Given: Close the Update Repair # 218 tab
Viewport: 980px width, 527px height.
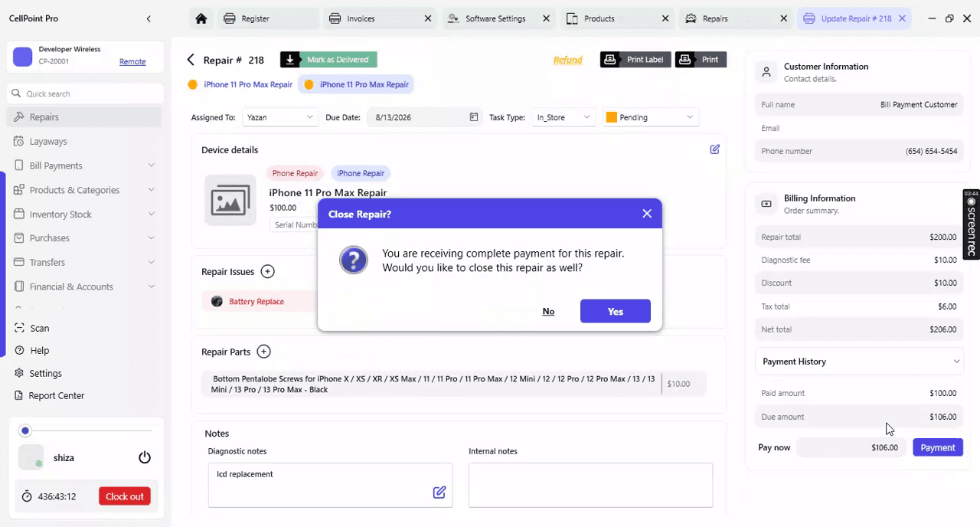Looking at the screenshot, I should (902, 18).
